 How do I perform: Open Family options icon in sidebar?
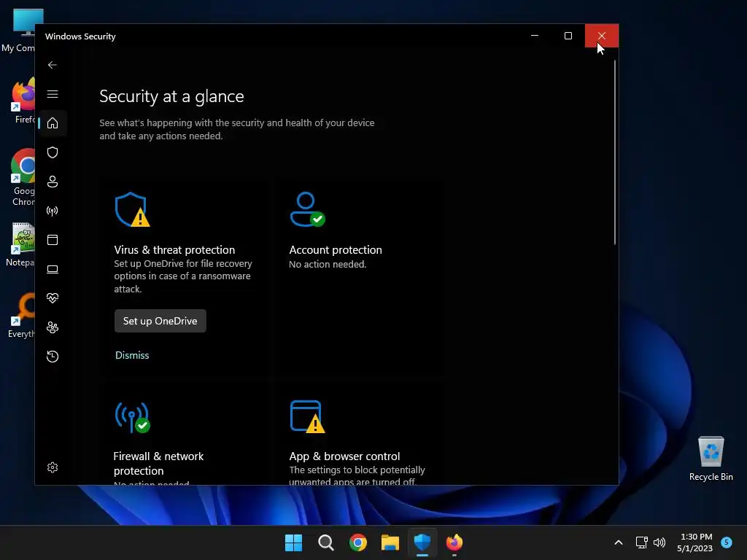pyautogui.click(x=53, y=327)
